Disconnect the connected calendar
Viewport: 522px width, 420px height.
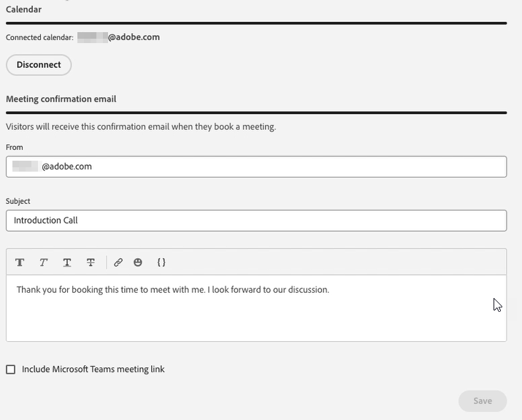tap(39, 65)
